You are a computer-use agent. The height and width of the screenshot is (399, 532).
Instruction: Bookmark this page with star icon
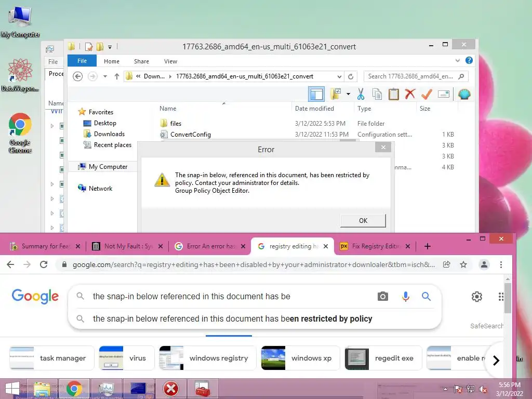click(x=463, y=264)
